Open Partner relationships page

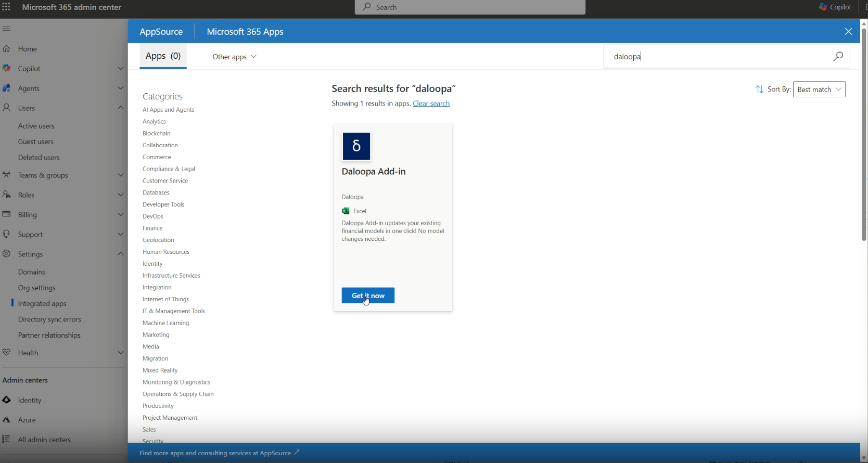49,335
